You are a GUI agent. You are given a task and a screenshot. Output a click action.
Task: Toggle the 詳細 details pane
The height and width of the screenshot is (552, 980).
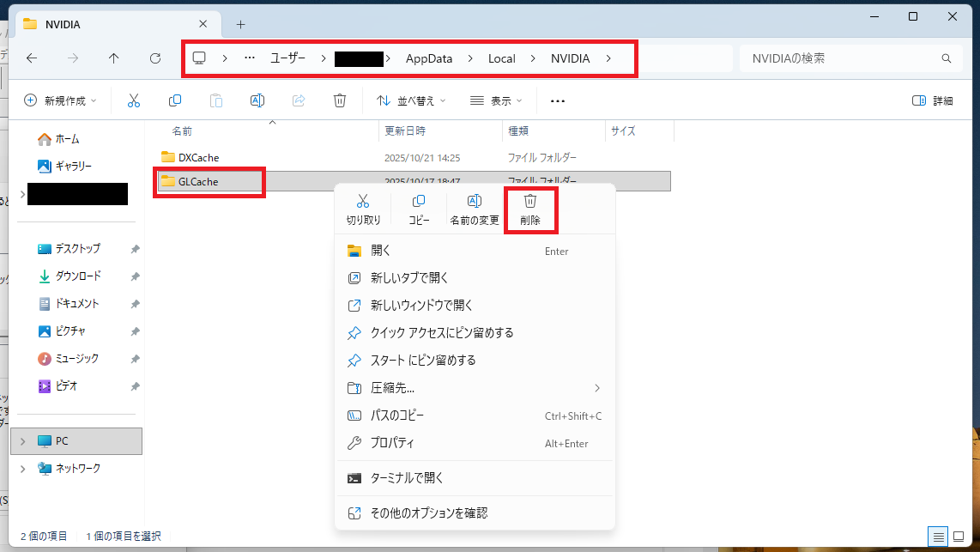pos(933,100)
